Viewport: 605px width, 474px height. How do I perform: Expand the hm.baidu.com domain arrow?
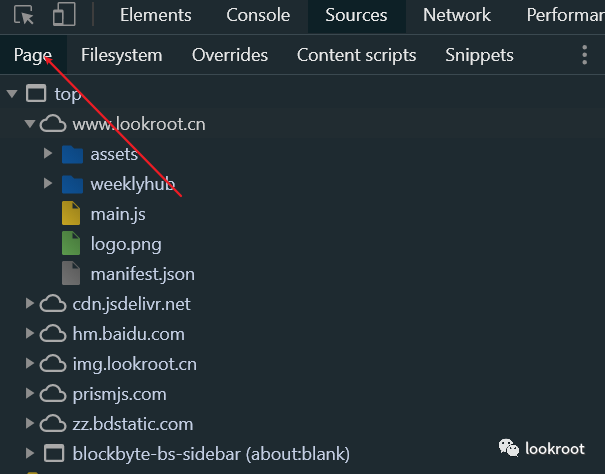[x=30, y=333]
